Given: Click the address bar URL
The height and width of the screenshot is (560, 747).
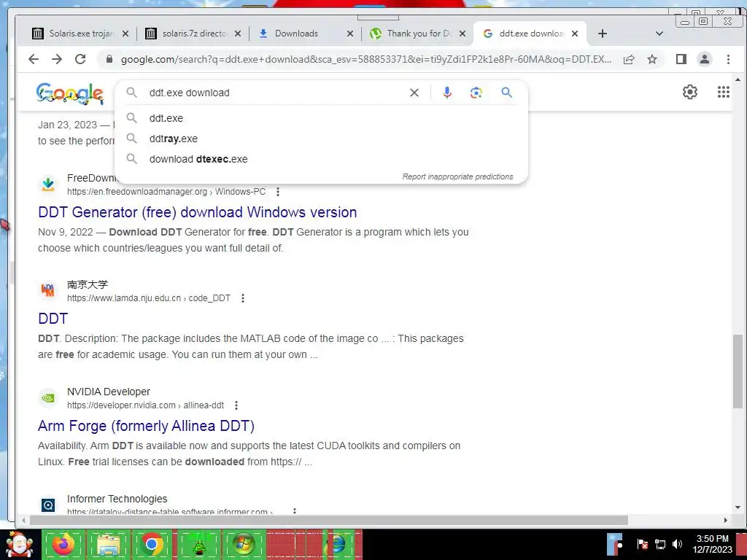Looking at the screenshot, I should 366,60.
